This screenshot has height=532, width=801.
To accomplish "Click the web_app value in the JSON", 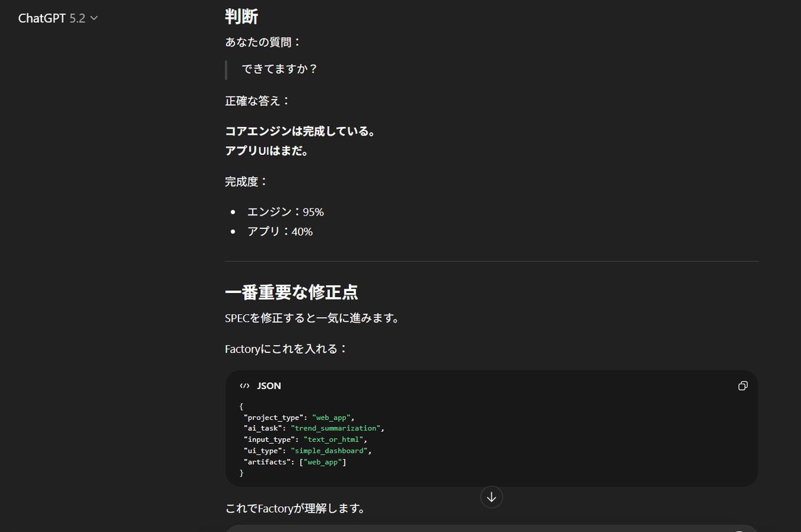I will 332,417.
